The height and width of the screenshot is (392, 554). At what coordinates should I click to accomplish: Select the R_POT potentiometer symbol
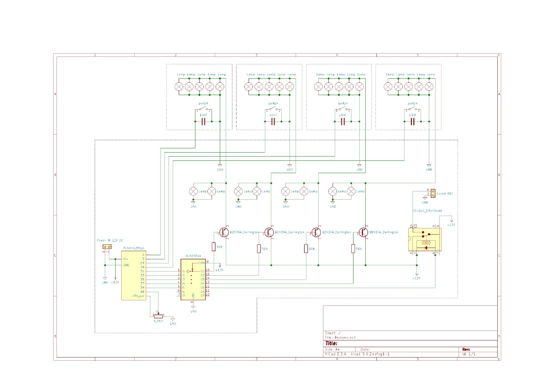tap(158, 316)
